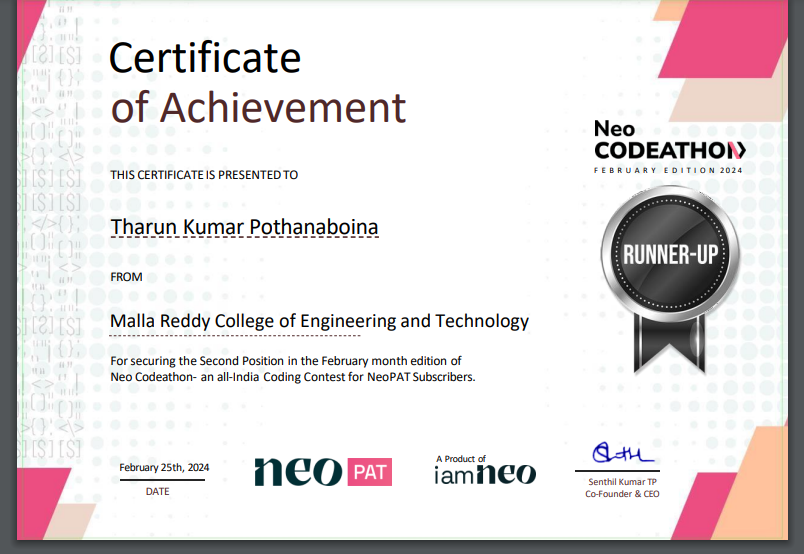Screen dimensions: 804x554
Task: Click 'THIS CERTIFICATE IS PRESENTED TO' line
Action: coord(204,175)
